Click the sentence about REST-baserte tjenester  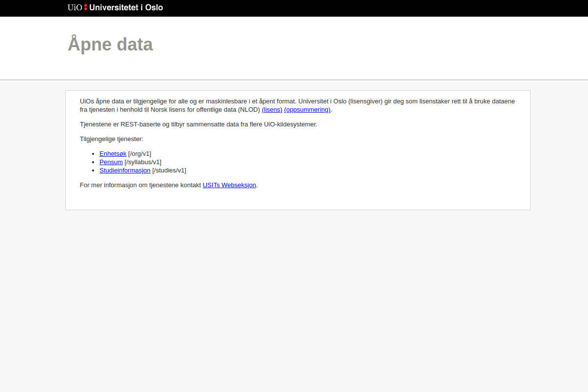click(198, 124)
